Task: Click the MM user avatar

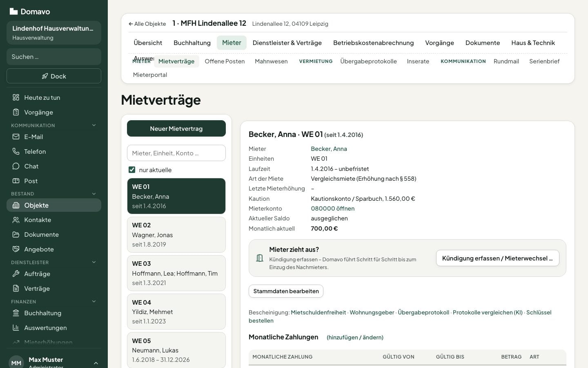Action: point(16,362)
